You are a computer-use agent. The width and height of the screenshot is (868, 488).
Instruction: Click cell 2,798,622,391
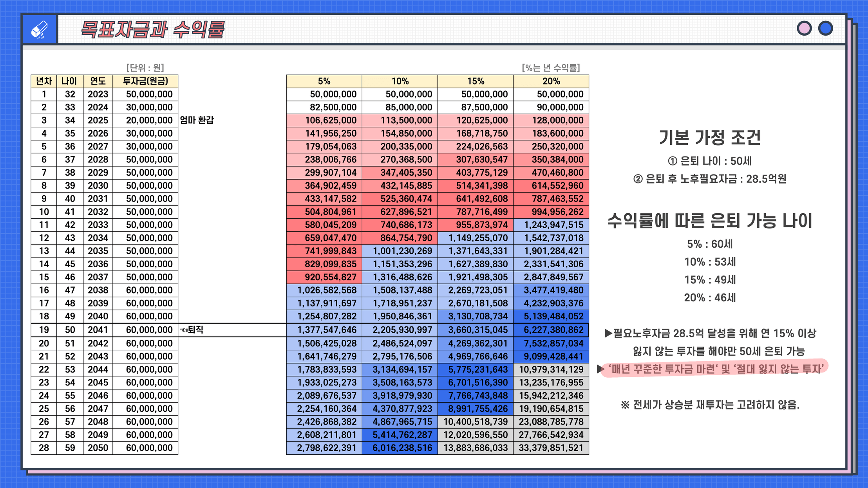324,448
